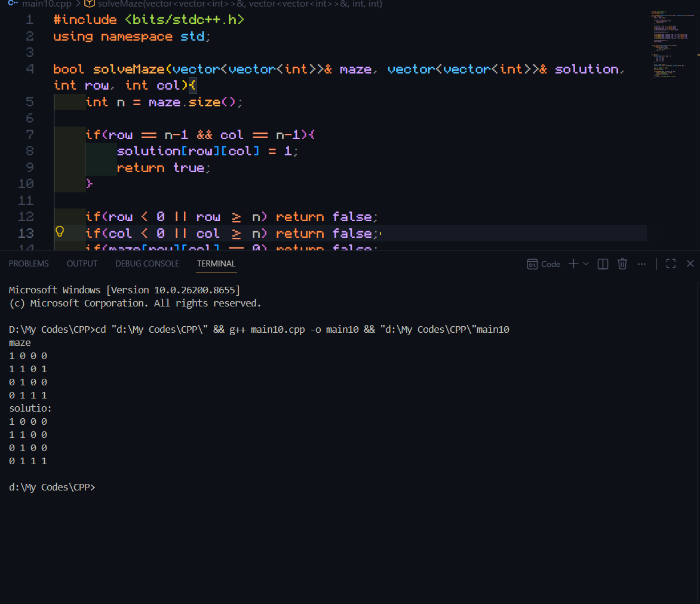
Task: Open the terminal more actions menu
Action: point(641,264)
